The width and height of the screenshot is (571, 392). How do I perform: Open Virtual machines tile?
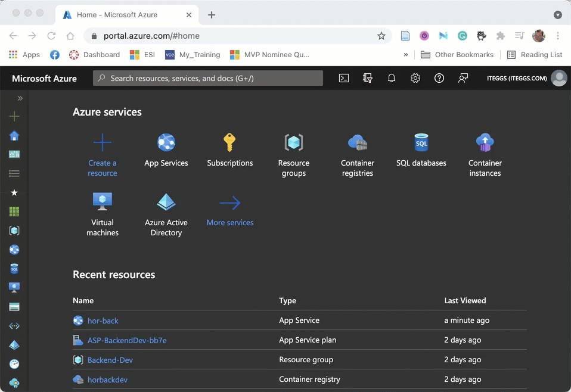click(103, 214)
